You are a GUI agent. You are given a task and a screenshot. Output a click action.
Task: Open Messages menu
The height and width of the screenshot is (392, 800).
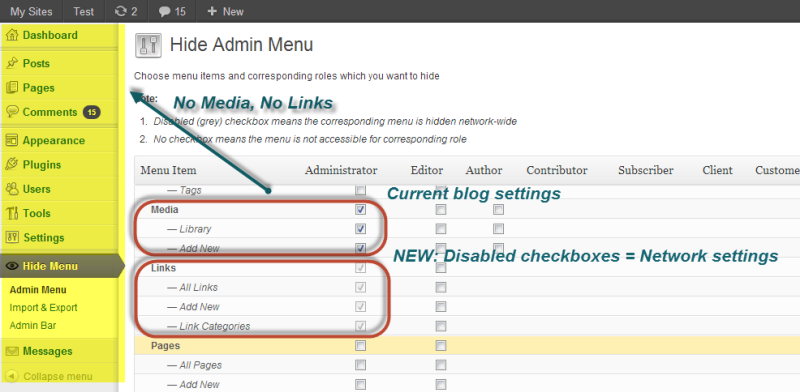(x=47, y=351)
